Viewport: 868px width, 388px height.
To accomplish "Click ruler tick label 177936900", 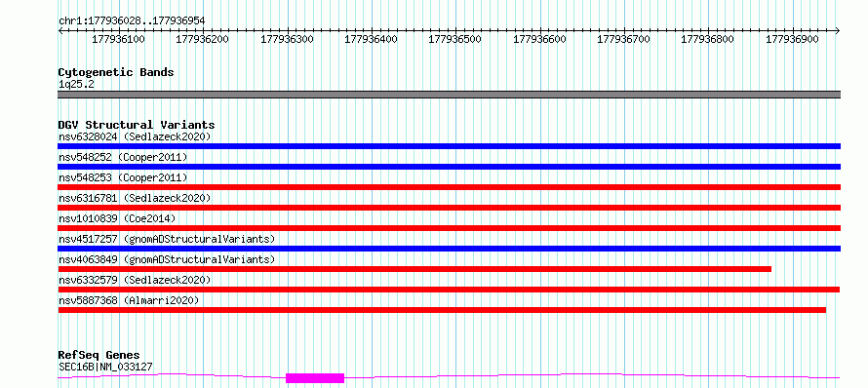I will [x=792, y=40].
